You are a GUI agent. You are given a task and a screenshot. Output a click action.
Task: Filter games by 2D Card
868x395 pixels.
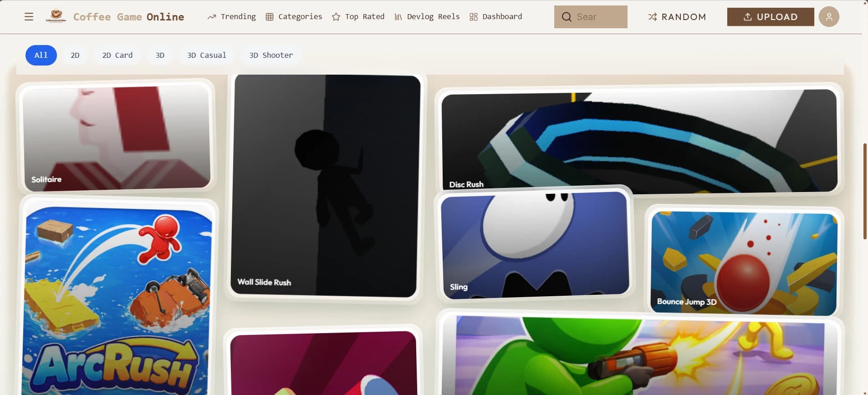pyautogui.click(x=117, y=55)
